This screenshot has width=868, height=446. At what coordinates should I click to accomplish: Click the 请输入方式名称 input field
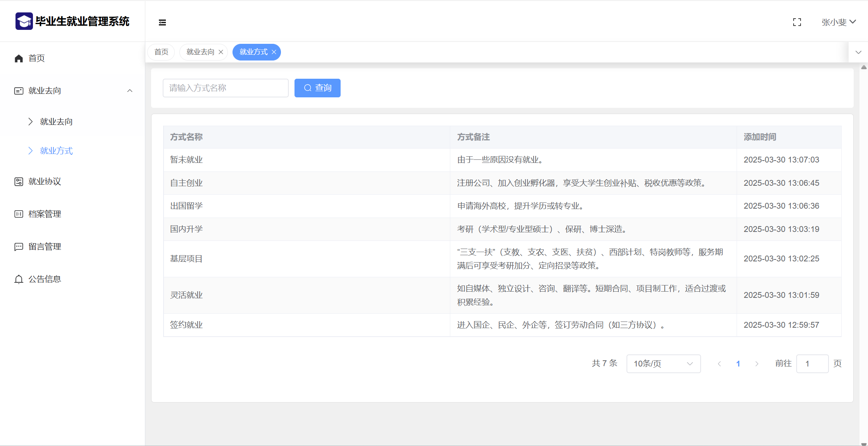click(x=226, y=88)
